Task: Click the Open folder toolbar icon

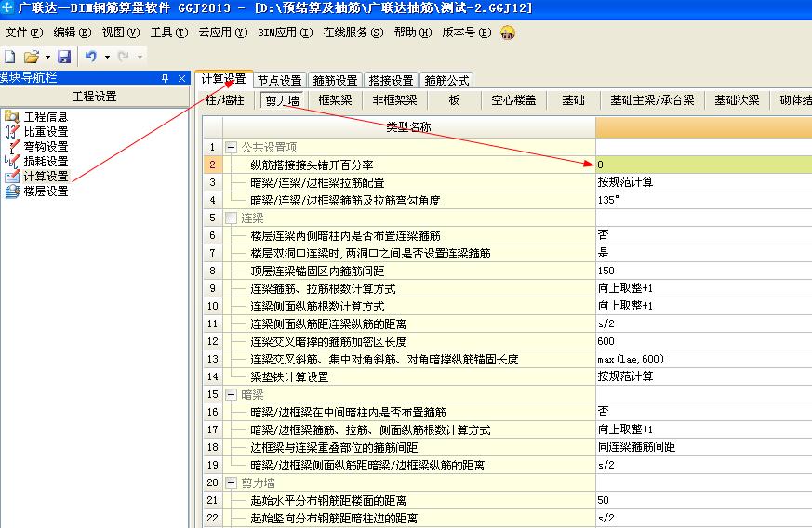Action: (32, 57)
